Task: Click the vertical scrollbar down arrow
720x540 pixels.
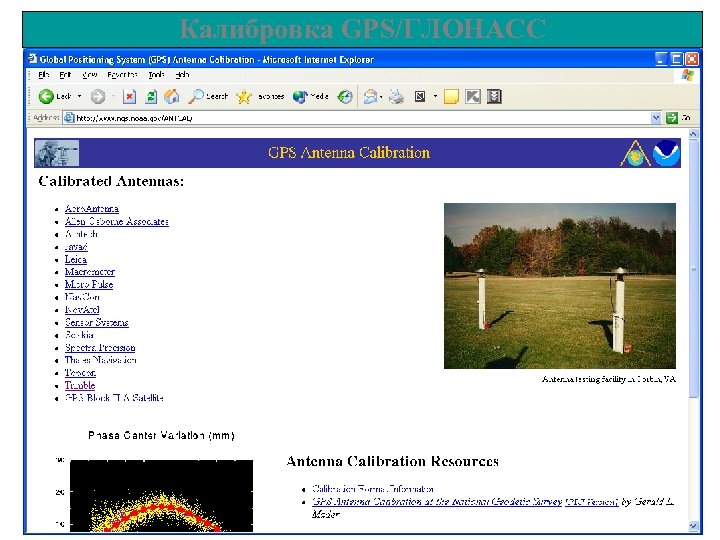Action: pos(693,526)
